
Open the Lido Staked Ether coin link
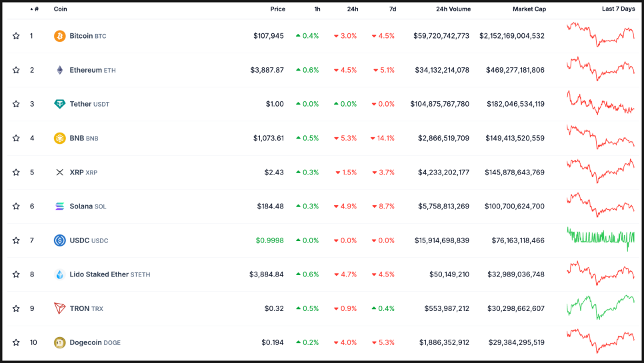[99, 274]
